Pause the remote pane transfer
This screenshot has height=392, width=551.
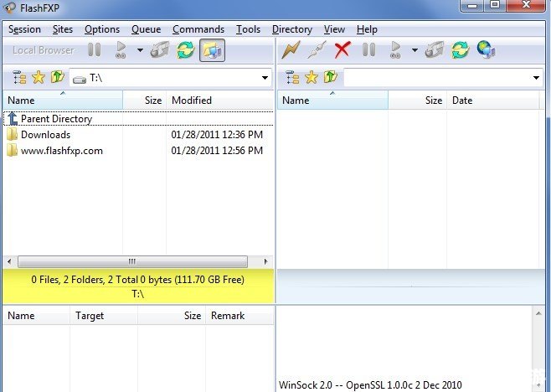tap(368, 50)
